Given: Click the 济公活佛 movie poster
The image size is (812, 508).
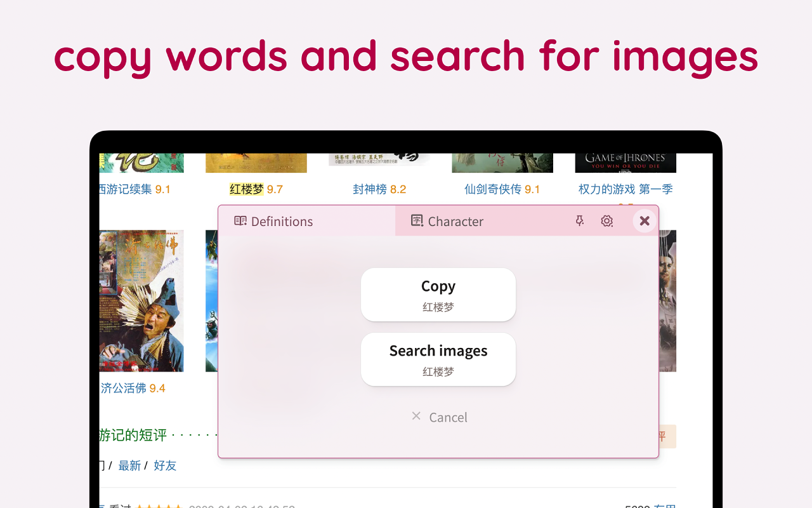Looking at the screenshot, I should pyautogui.click(x=141, y=300).
